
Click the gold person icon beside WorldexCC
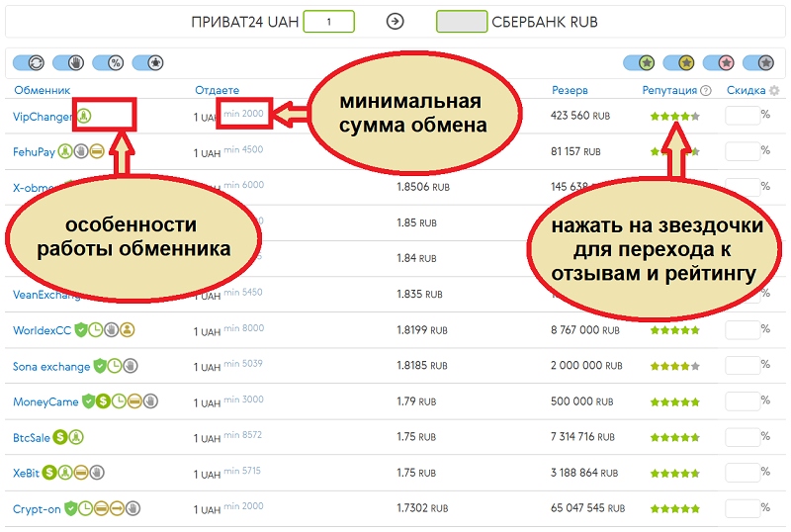pos(128,330)
